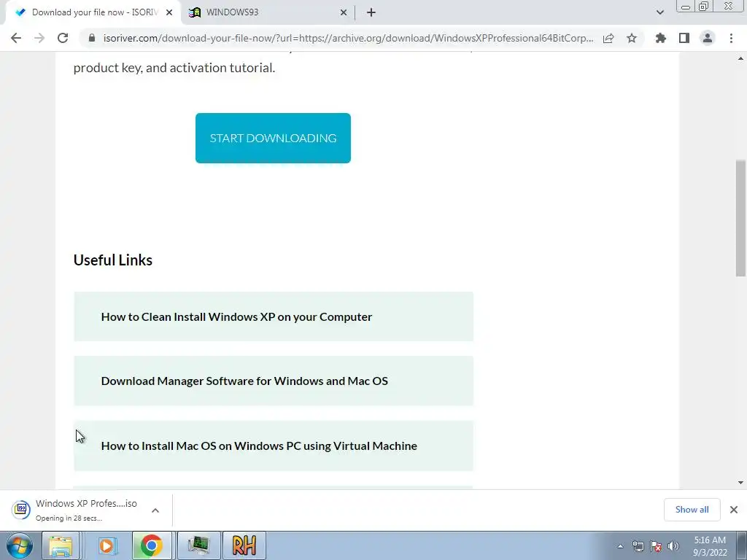Expand the tab search chevron
Viewport: 747px width, 560px height.
(659, 12)
